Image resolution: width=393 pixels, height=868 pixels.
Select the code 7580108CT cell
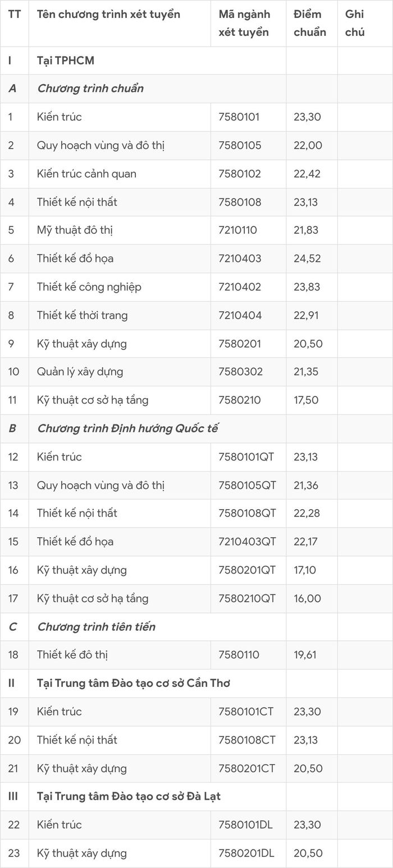click(x=247, y=740)
